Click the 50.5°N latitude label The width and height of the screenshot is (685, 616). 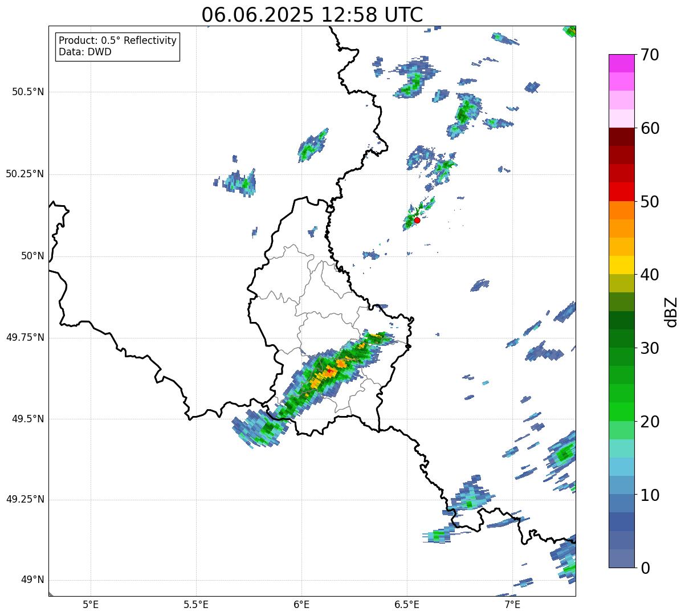[28, 92]
